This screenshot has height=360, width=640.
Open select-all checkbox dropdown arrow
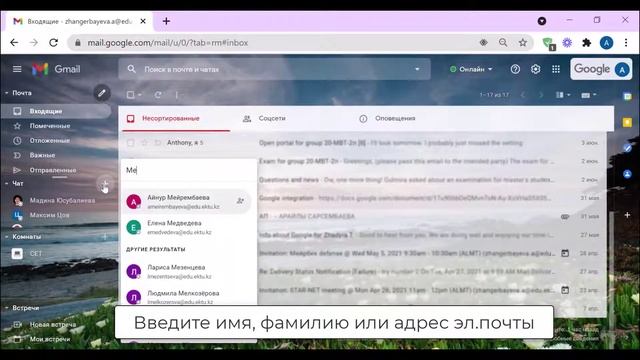tap(140, 95)
